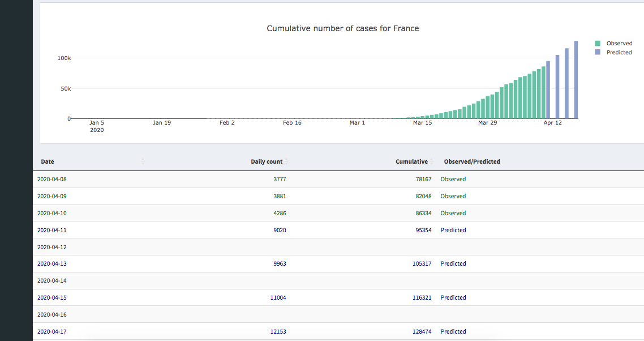Click the chart title for France
Viewport: 644px width, 341px height.
click(x=342, y=28)
